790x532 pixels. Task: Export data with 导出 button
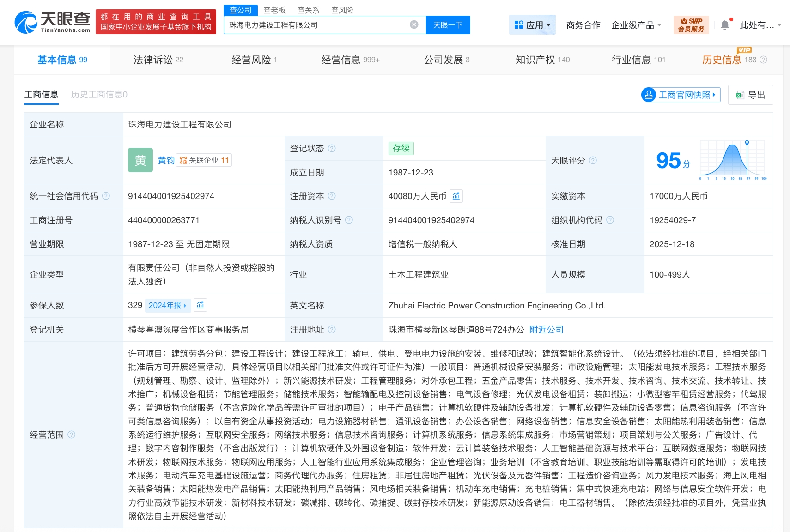click(751, 95)
